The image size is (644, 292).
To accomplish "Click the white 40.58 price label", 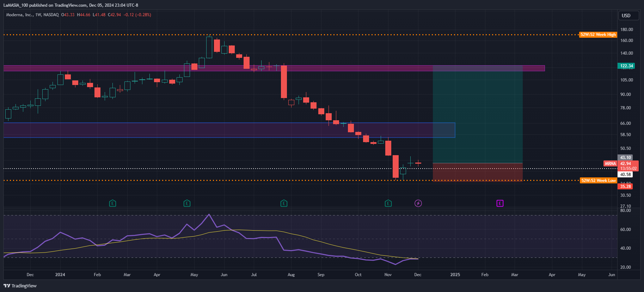I will click(625, 175).
